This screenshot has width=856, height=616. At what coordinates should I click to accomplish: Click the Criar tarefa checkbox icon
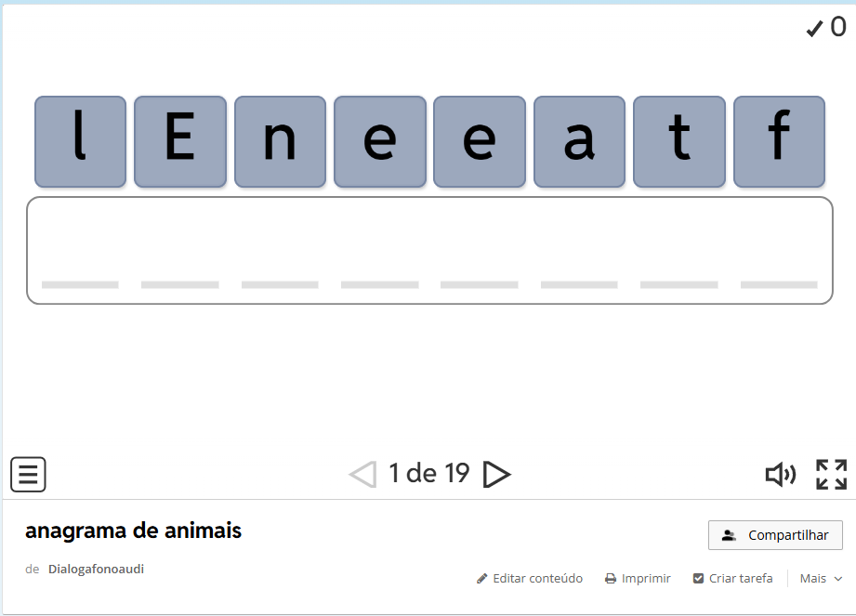698,579
